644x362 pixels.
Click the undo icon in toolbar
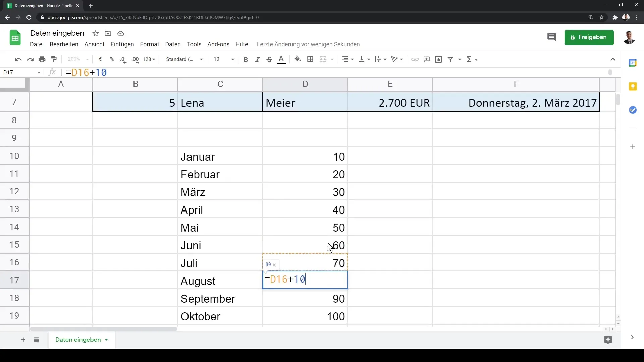18,59
